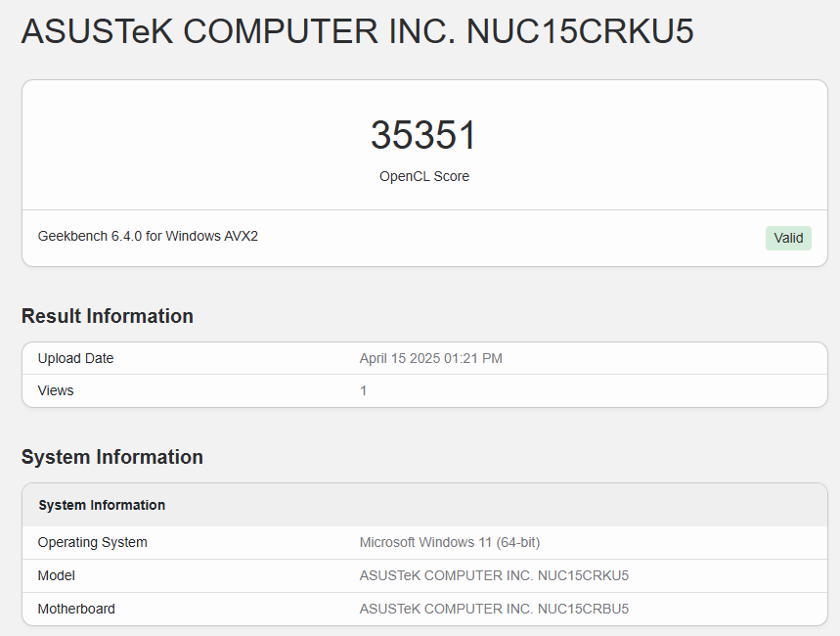Click the page title ASUSTeK NUC15CRKU5 heading
The height and width of the screenshot is (636, 840).
357,31
